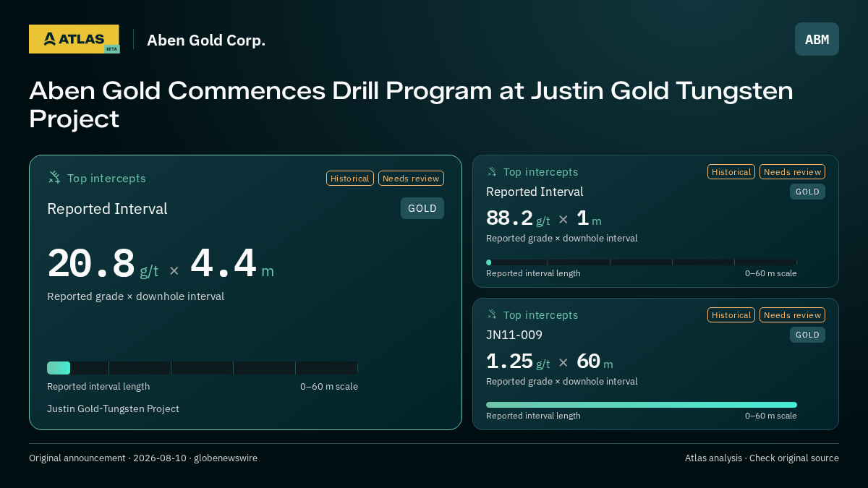Screen dimensions: 868x488
Task: Click the 20.8 grade value
Action: pyautogui.click(x=91, y=264)
